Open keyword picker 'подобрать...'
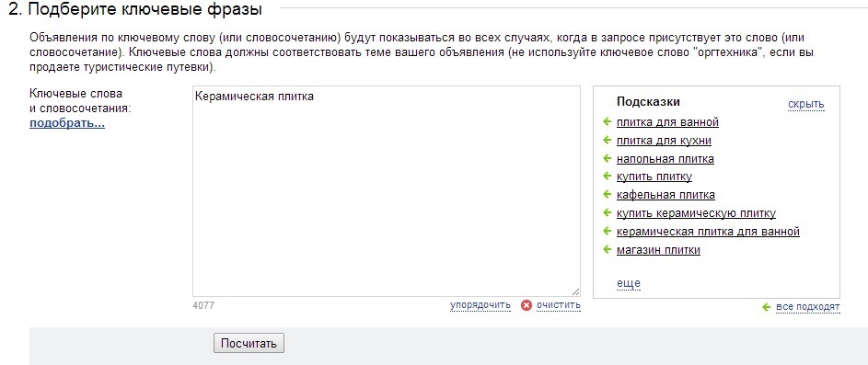 click(67, 123)
